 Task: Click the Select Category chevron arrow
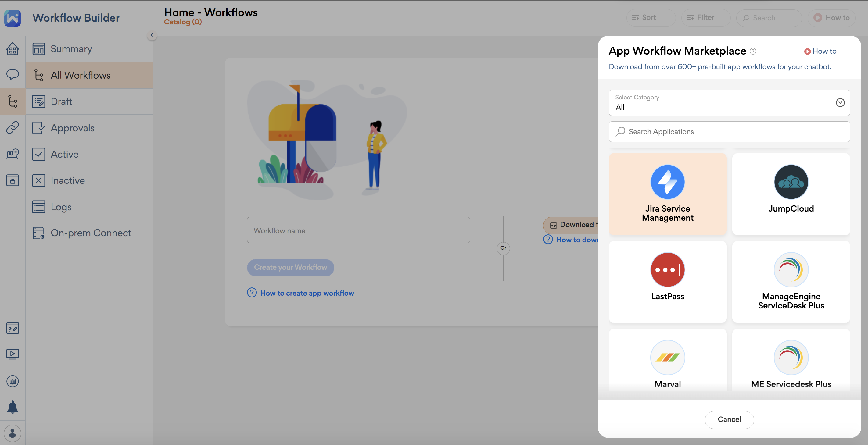tap(840, 102)
